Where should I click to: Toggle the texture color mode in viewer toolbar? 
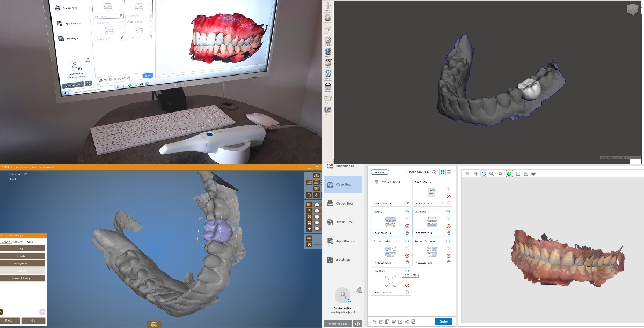tap(509, 174)
